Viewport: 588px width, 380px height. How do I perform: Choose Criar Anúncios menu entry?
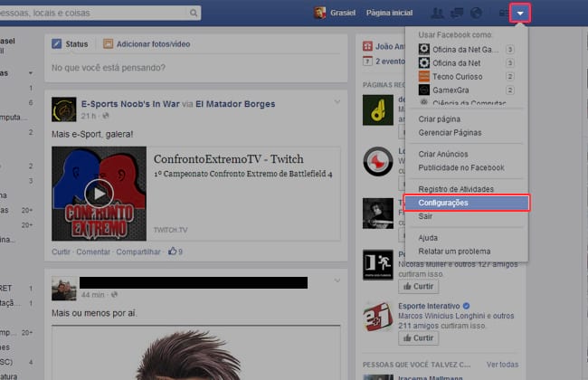pyautogui.click(x=443, y=154)
